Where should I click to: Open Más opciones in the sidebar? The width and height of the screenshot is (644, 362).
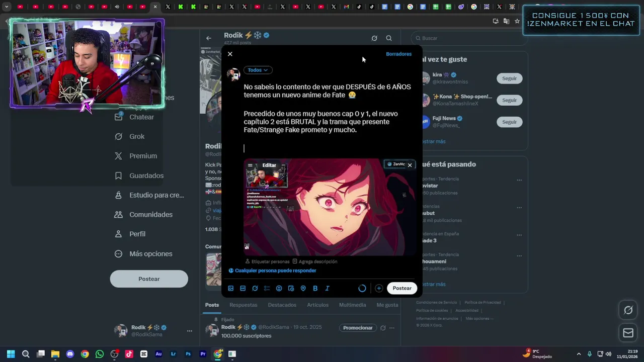144,253
